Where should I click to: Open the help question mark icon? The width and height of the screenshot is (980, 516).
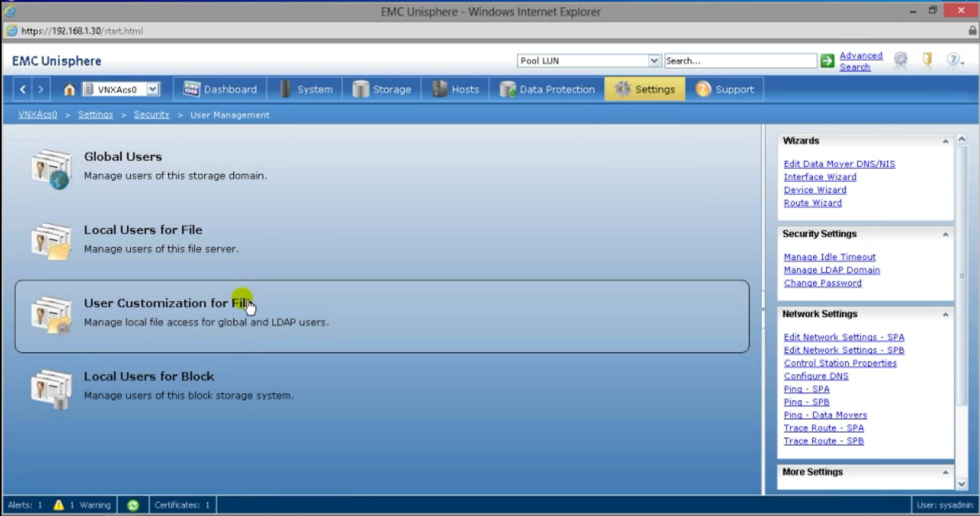tap(954, 60)
